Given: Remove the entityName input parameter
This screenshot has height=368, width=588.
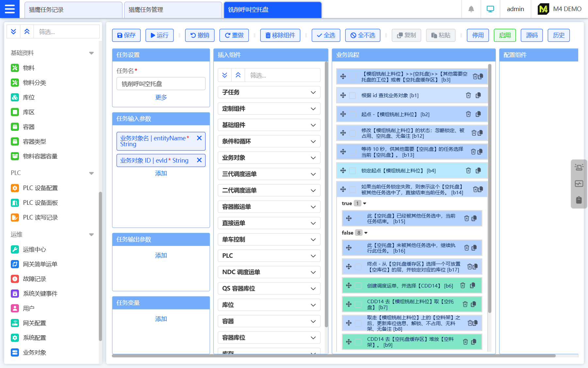Looking at the screenshot, I should [x=199, y=138].
